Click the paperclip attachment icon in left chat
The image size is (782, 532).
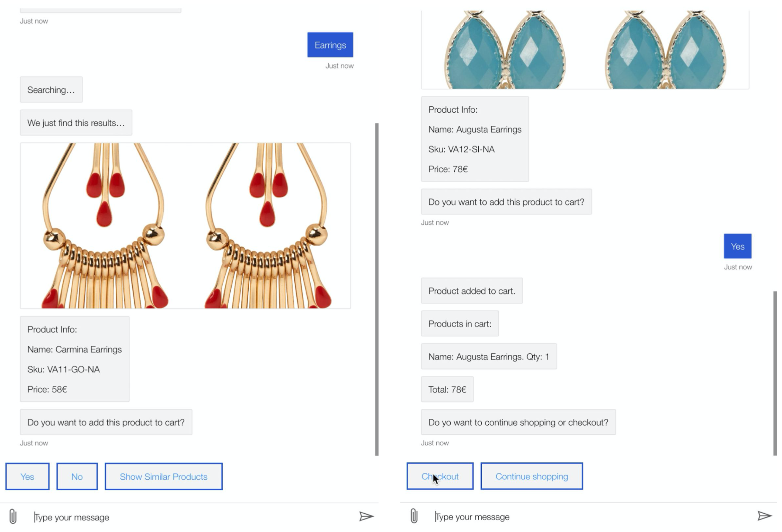[x=13, y=516]
